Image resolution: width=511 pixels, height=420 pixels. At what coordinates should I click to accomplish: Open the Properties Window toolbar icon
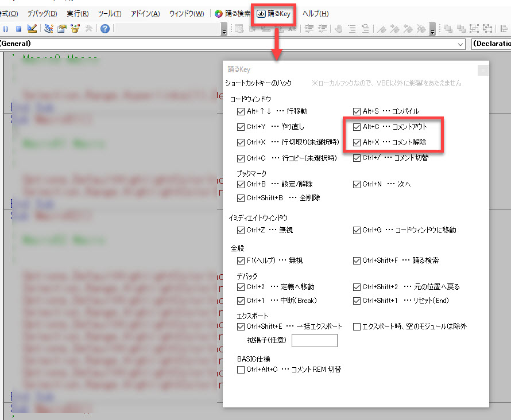pyautogui.click(x=61, y=29)
